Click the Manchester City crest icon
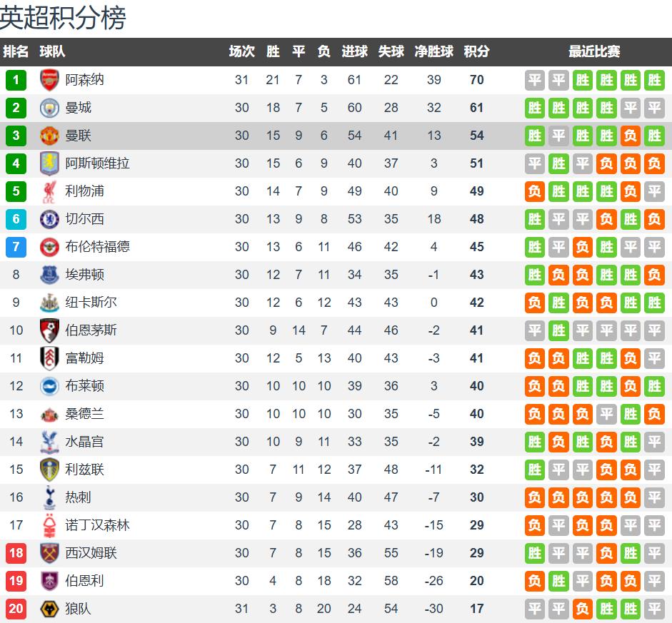 click(49, 108)
